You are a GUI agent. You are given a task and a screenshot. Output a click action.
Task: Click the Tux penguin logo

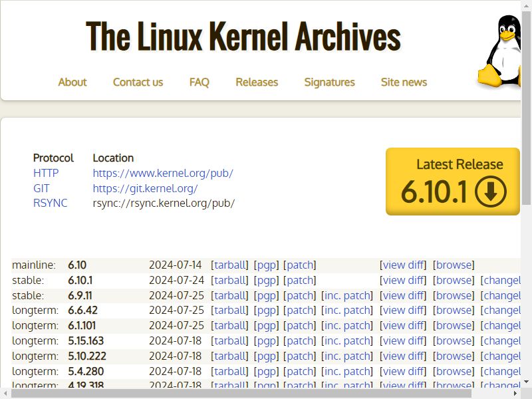499,51
